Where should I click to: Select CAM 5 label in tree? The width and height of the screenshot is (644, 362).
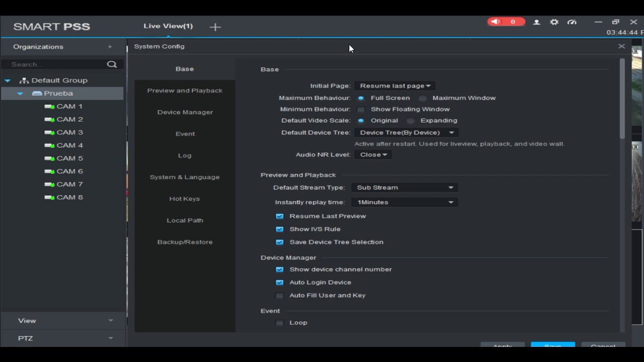tap(69, 158)
